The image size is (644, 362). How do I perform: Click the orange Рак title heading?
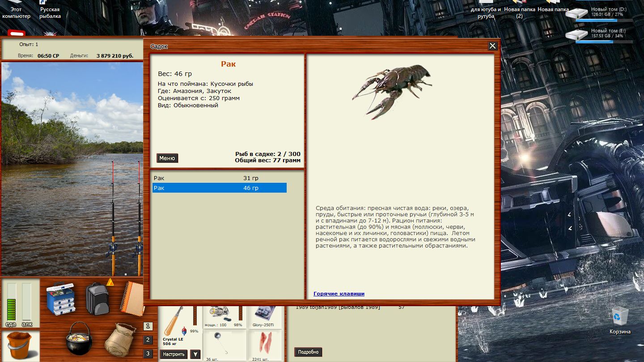pos(228,64)
